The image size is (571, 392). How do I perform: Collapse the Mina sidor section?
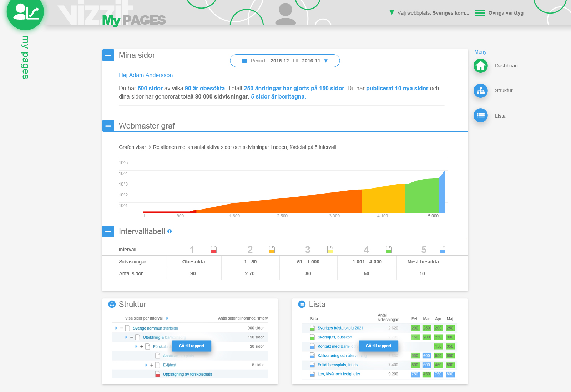[x=108, y=55]
